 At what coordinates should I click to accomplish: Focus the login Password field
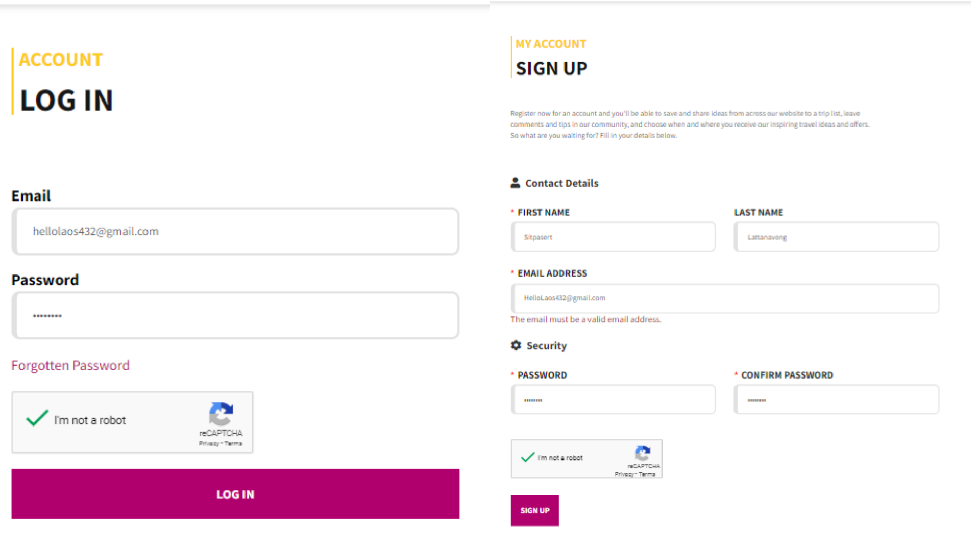(235, 315)
